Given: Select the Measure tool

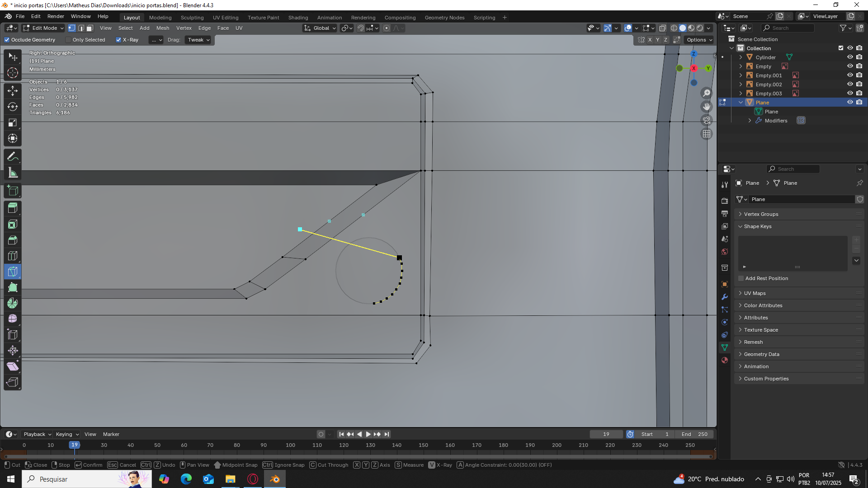Looking at the screenshot, I should coord(13,173).
